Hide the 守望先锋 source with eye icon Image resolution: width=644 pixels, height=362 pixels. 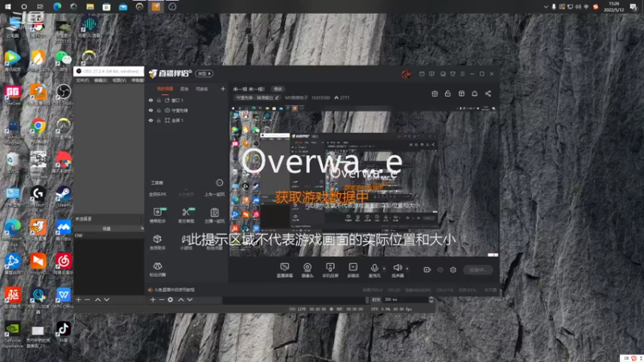pos(151,110)
